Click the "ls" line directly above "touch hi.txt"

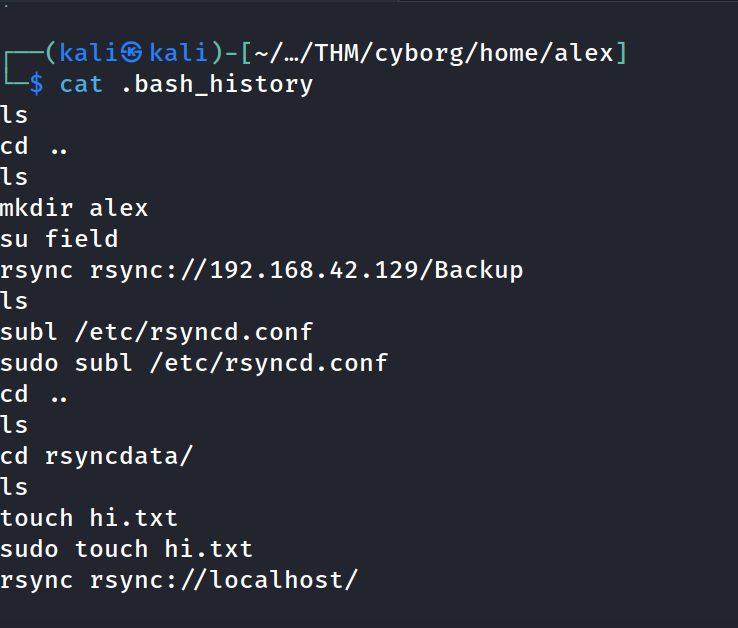[x=14, y=487]
